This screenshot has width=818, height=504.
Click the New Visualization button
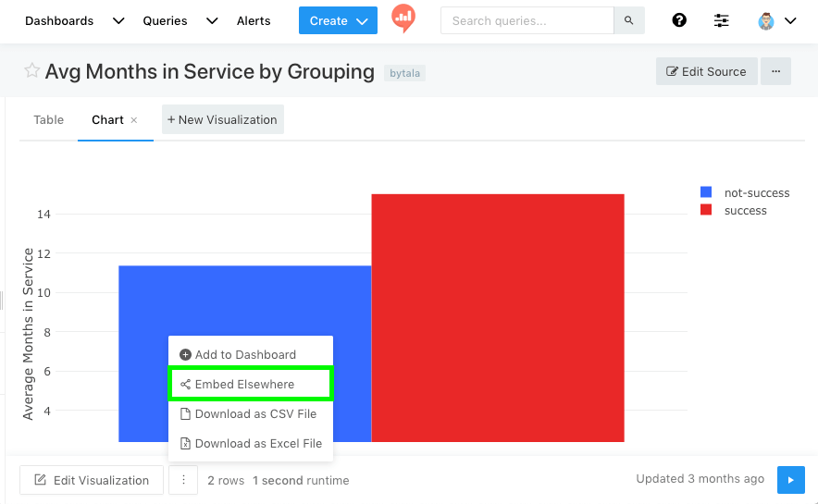click(222, 119)
